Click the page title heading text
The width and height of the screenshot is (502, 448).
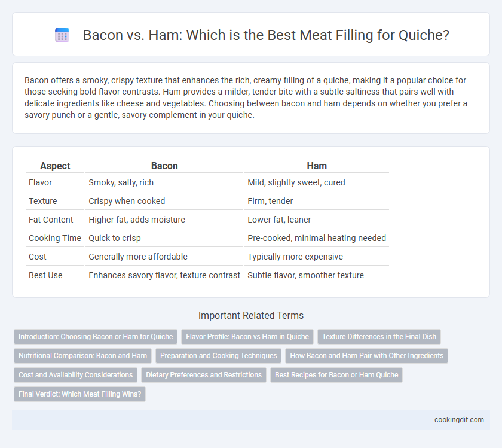[266, 35]
